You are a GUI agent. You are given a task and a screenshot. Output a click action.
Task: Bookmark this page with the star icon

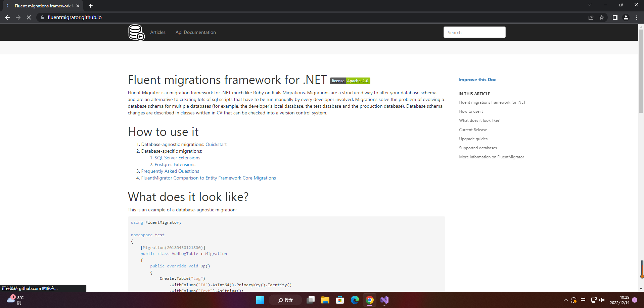point(602,17)
